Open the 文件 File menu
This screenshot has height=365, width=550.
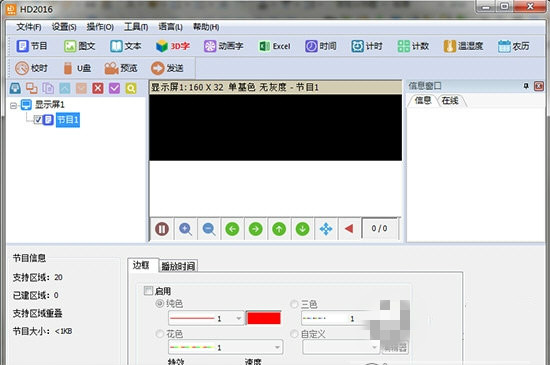click(x=29, y=27)
